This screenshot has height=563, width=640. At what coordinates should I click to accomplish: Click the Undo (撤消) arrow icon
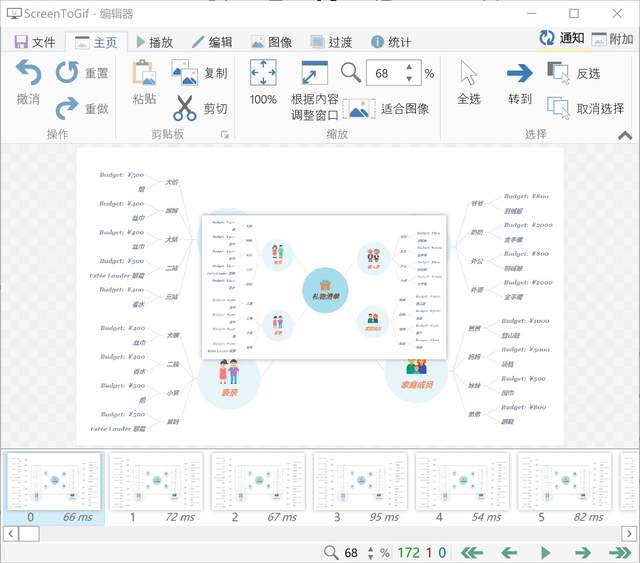[29, 73]
